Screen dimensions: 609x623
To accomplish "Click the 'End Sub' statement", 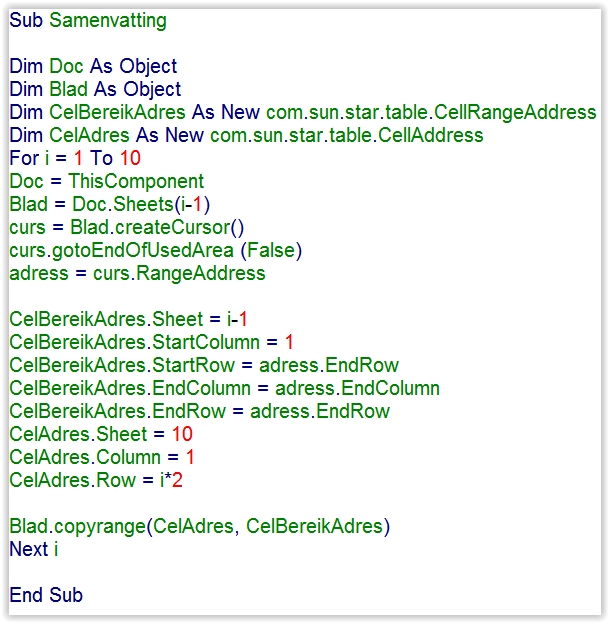I will tap(46, 595).
